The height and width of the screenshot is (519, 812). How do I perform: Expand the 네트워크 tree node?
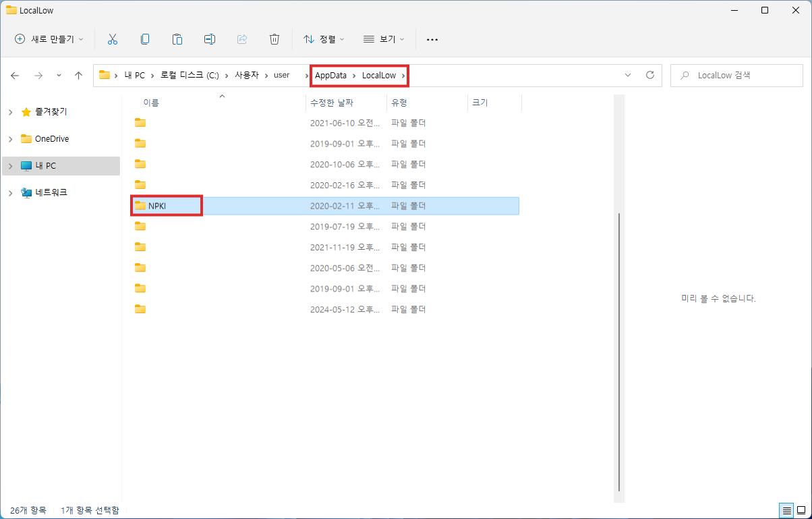click(x=10, y=193)
